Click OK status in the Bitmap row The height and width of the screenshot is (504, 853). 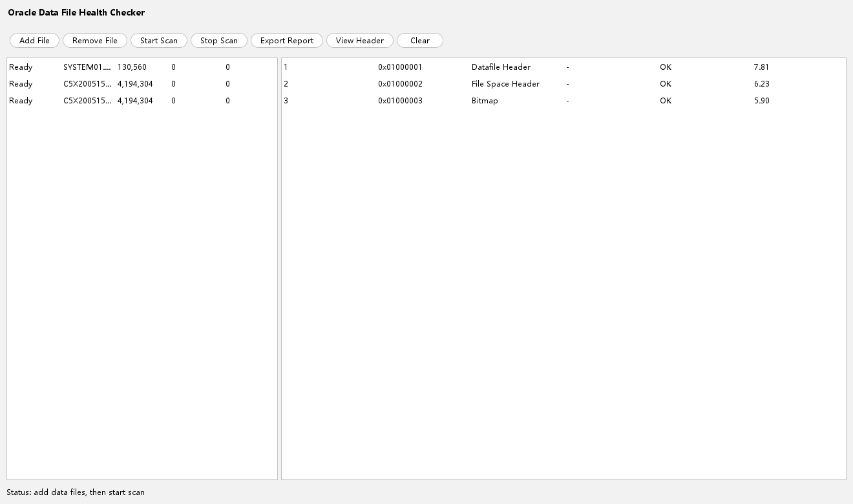click(666, 101)
